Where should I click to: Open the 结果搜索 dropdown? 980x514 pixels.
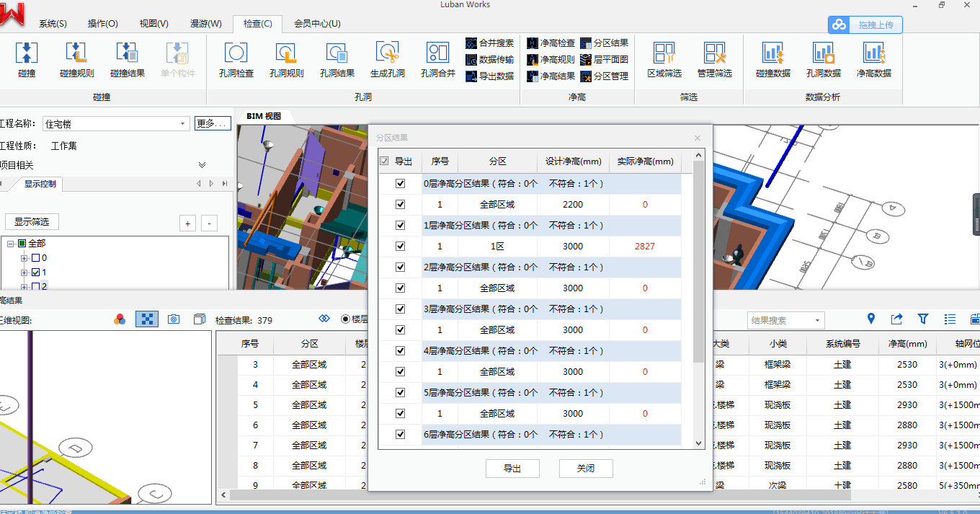pos(817,320)
